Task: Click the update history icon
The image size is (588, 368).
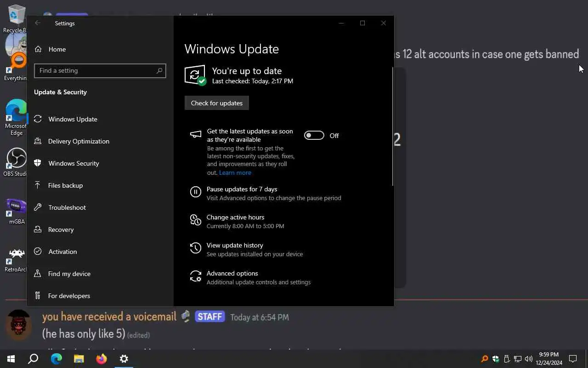Action: pos(196,248)
